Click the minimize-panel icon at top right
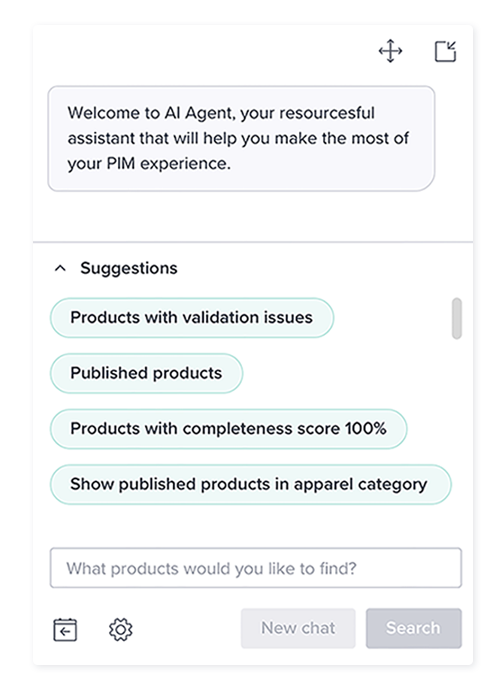The image size is (500, 700). 446,51
